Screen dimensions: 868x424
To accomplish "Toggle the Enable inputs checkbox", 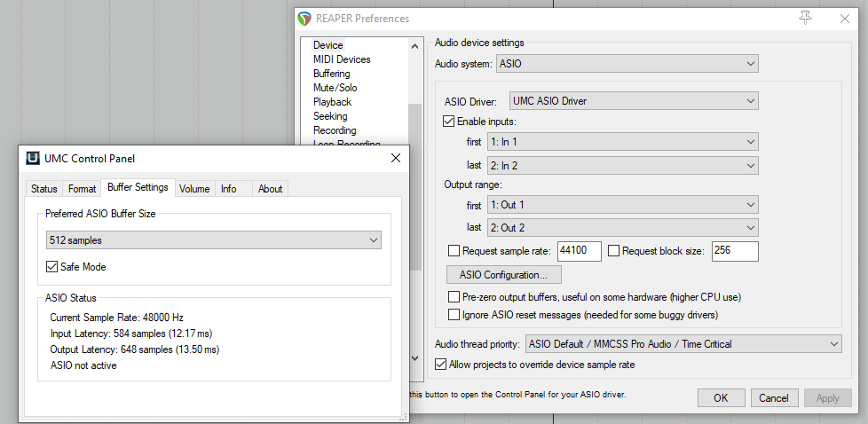I will [x=449, y=122].
